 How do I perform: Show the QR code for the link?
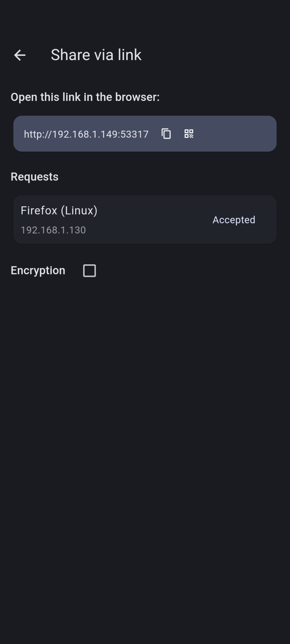point(189,134)
